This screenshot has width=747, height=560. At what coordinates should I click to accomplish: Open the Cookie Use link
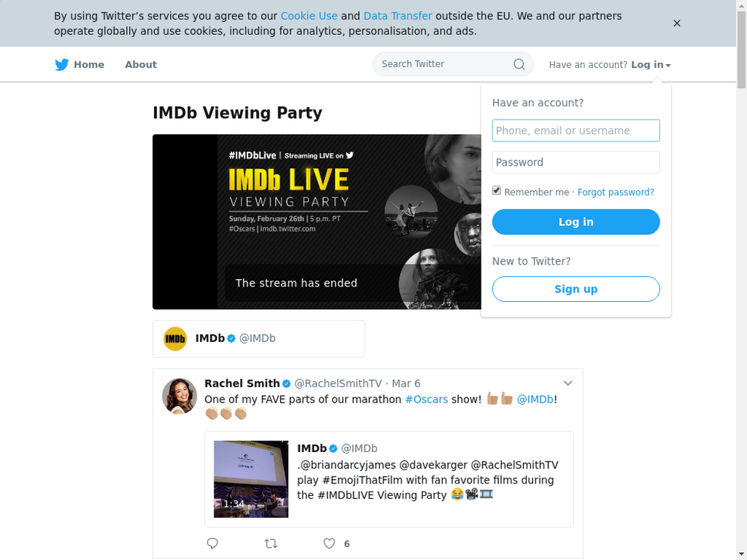point(309,16)
